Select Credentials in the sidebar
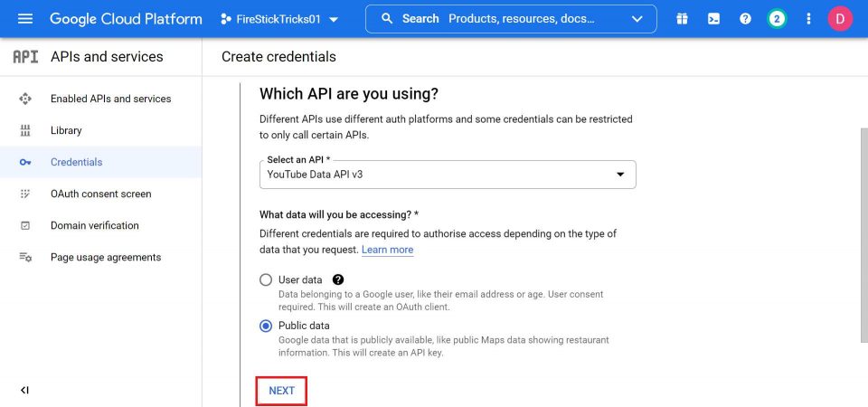The width and height of the screenshot is (868, 407). pos(100,162)
